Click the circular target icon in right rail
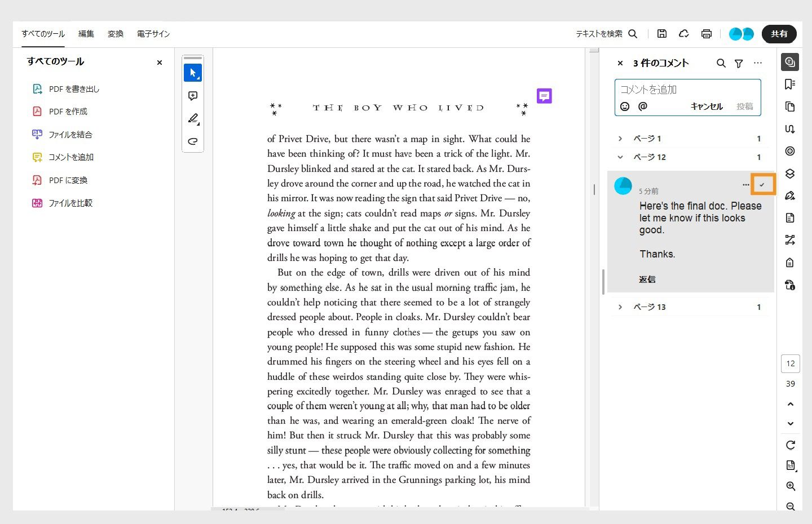This screenshot has height=524, width=812. [x=790, y=151]
